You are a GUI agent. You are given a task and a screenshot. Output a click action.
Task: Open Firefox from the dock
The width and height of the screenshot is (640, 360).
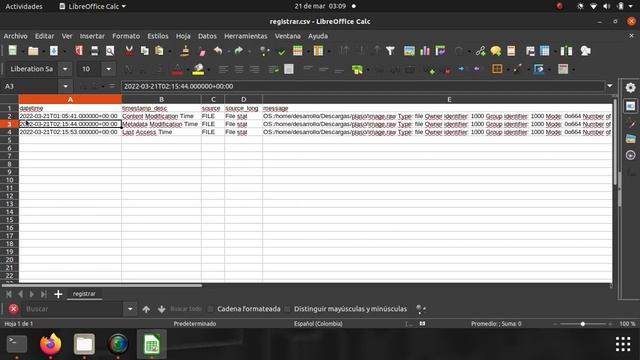pyautogui.click(x=51, y=344)
